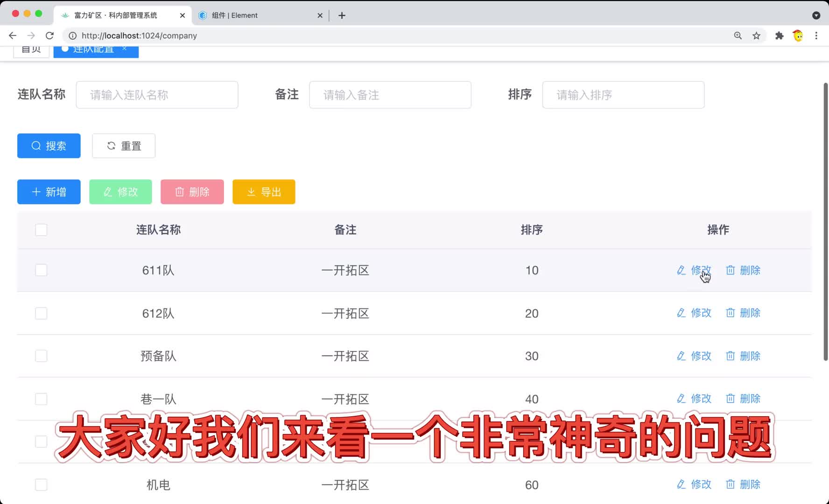Image resolution: width=829 pixels, height=504 pixels.
Task: Click the 重置 reset button
Action: pyautogui.click(x=124, y=146)
